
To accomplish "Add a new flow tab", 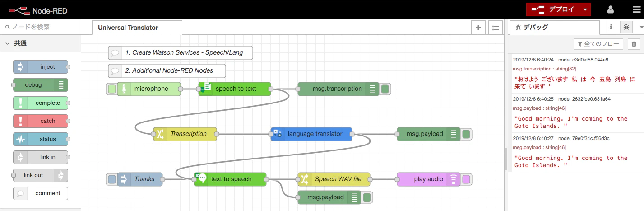I will 478,28.
